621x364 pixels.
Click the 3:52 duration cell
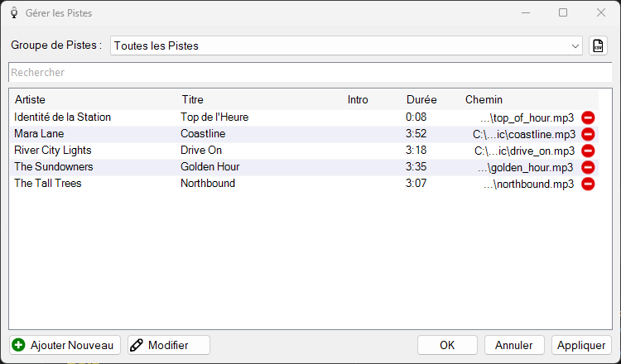click(x=416, y=134)
